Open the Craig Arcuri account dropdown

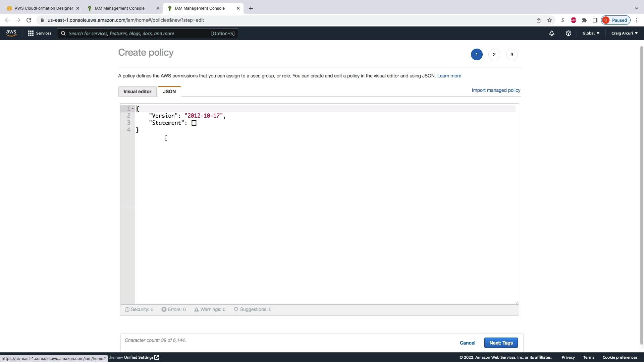[x=624, y=33]
